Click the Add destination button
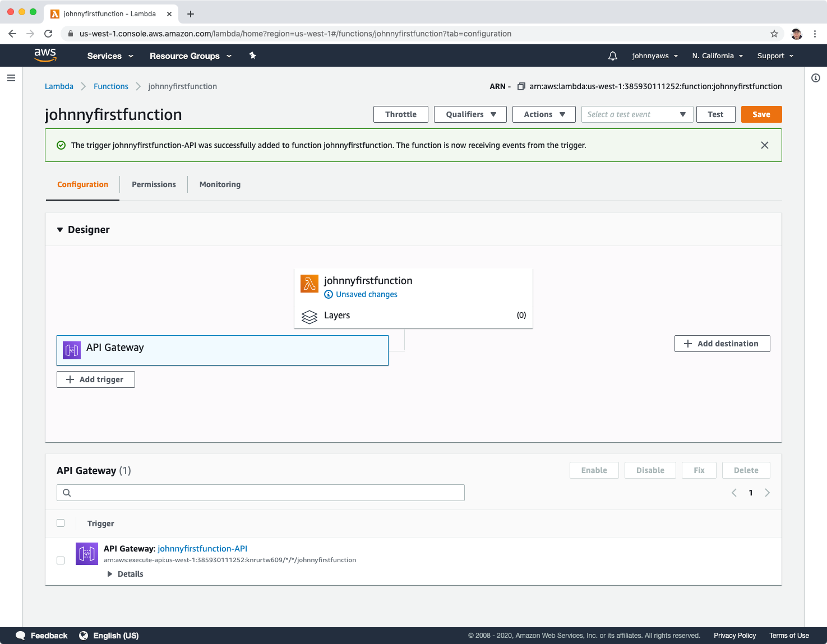The image size is (827, 644). [x=722, y=344]
